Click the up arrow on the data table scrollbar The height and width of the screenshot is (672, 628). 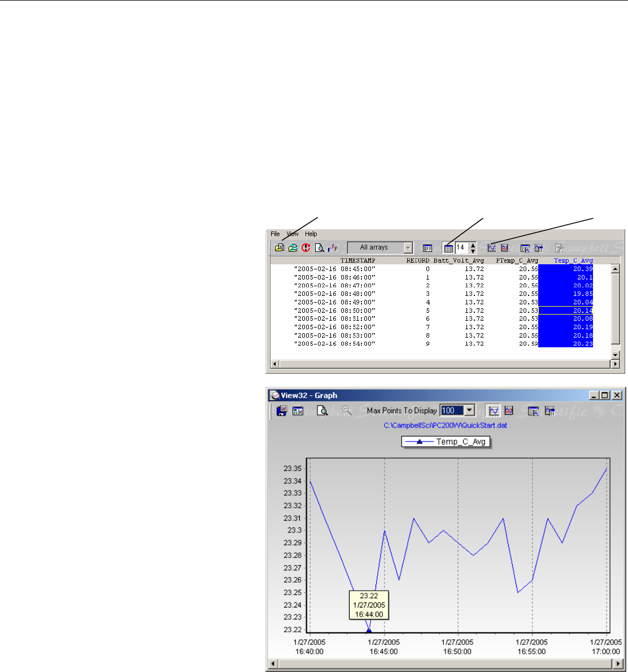(x=616, y=269)
